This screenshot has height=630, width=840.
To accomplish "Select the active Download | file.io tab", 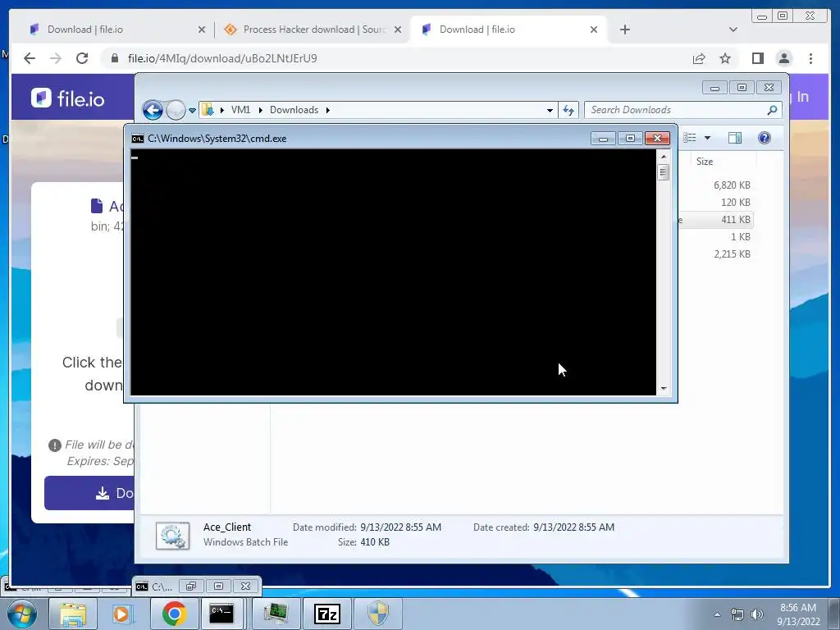I will click(508, 30).
